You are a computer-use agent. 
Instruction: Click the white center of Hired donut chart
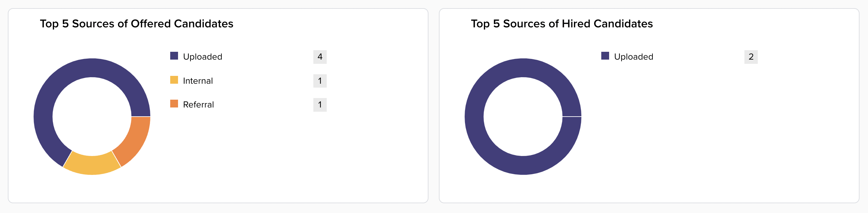(523, 117)
